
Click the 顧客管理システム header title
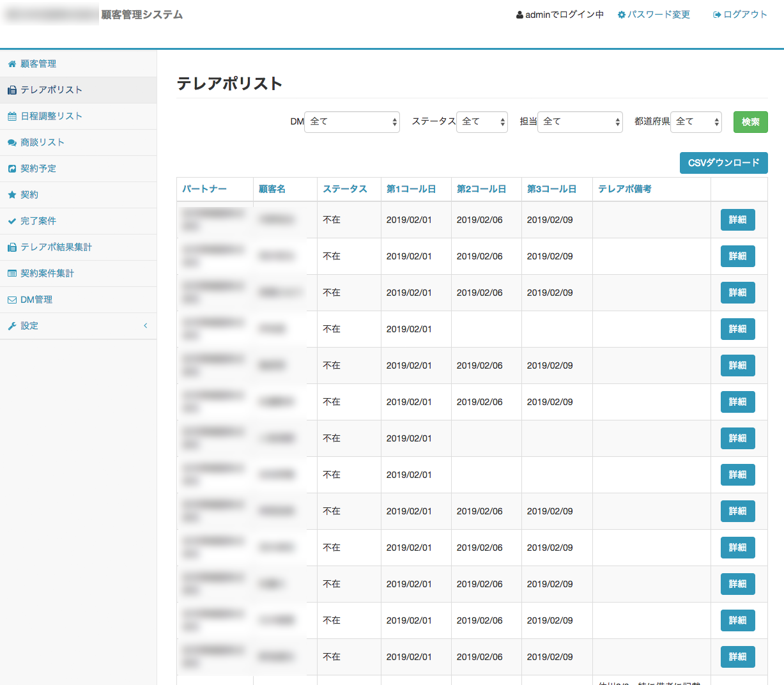tap(142, 15)
